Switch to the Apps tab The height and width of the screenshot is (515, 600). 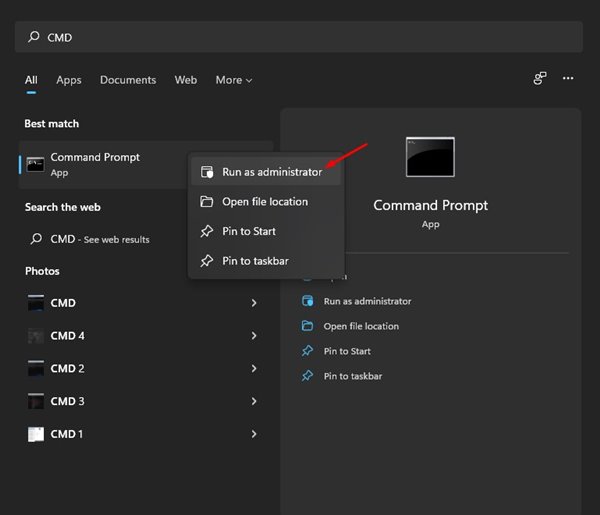pyautogui.click(x=69, y=80)
